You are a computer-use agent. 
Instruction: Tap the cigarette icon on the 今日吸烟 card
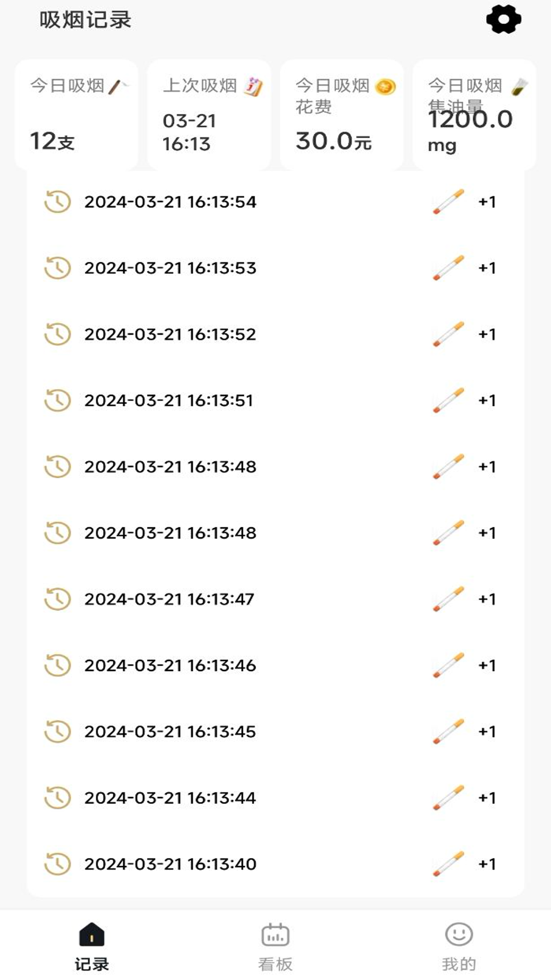pos(118,86)
